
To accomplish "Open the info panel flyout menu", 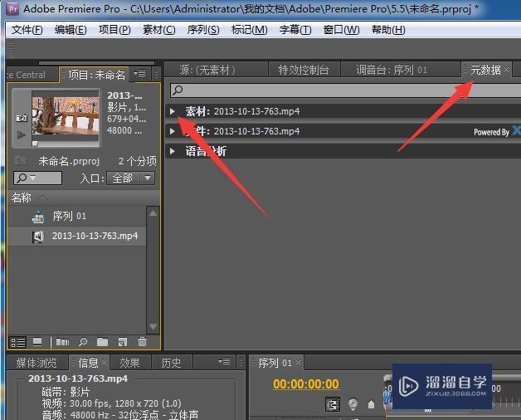I will pyautogui.click(x=224, y=361).
